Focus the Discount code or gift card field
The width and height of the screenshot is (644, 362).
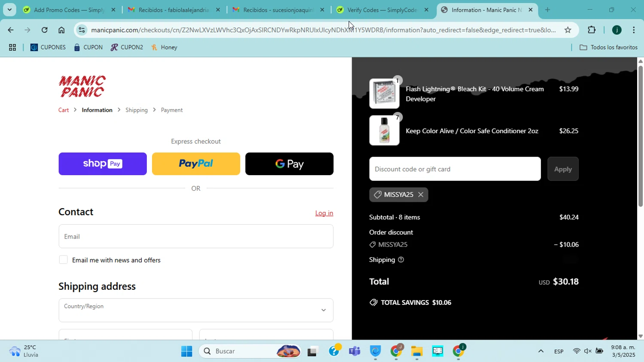pyautogui.click(x=455, y=169)
